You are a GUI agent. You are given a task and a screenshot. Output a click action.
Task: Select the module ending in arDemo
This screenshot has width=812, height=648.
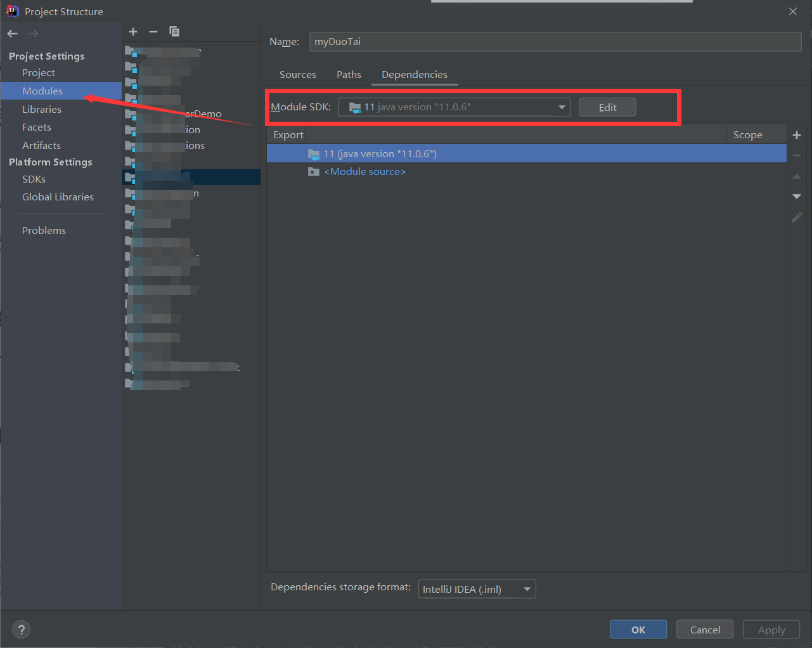pyautogui.click(x=192, y=114)
